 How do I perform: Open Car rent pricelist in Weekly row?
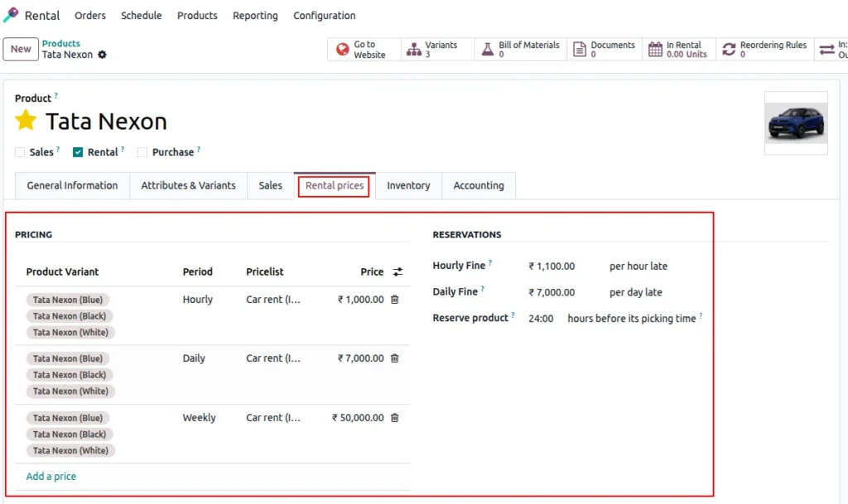coord(273,418)
